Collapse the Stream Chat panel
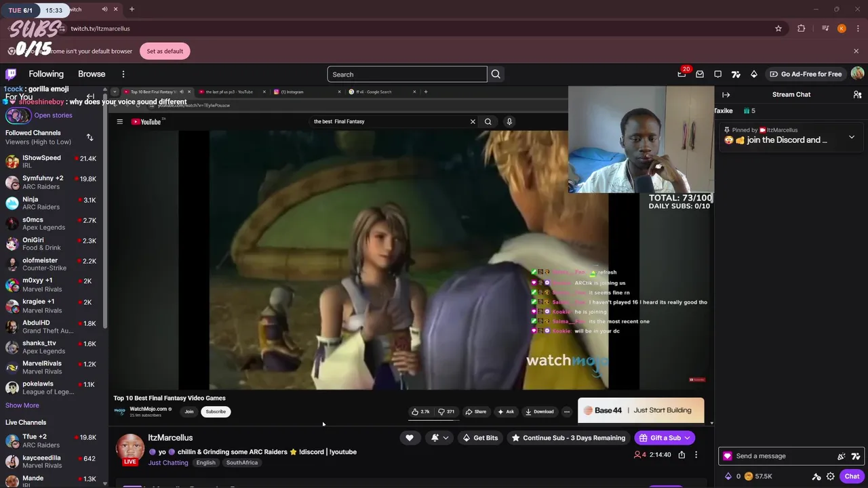This screenshot has width=868, height=488. tap(726, 95)
